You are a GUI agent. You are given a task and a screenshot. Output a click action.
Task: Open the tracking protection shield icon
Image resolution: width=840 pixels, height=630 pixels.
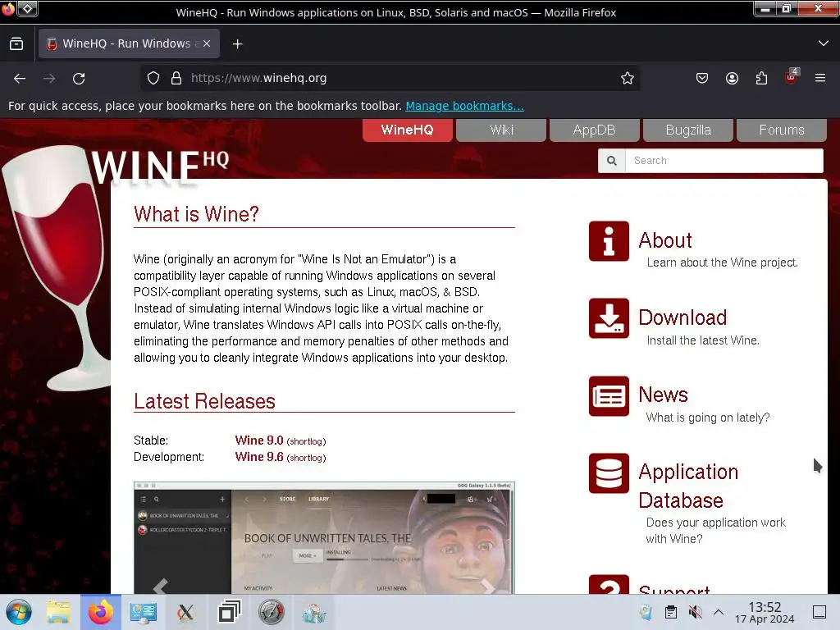(x=153, y=78)
